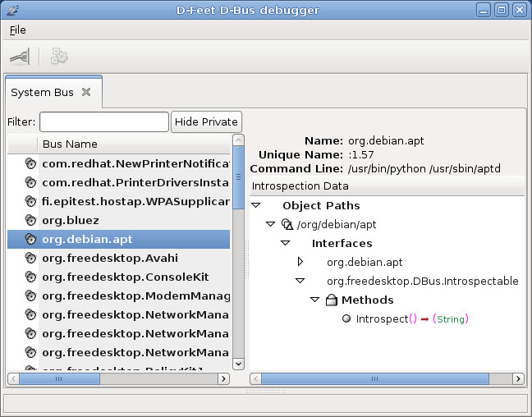This screenshot has height=417, width=532.
Task: Click the Methods package icon
Action: [x=331, y=300]
